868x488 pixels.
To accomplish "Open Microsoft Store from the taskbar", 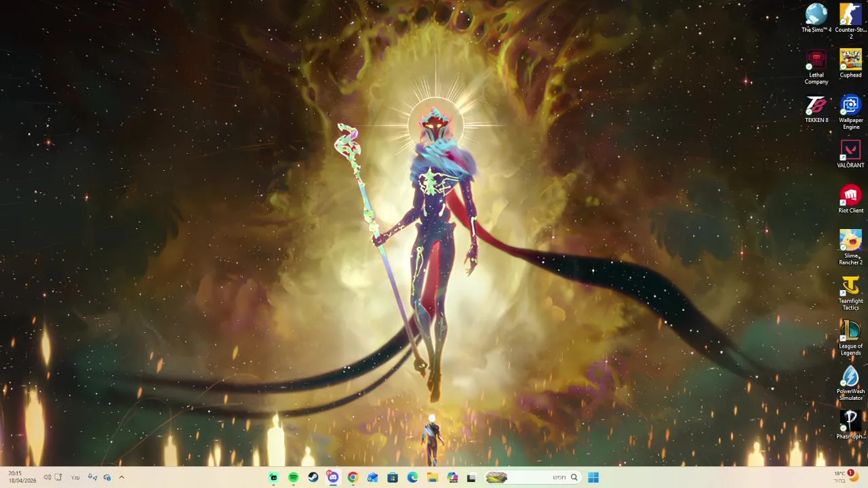I will point(393,478).
